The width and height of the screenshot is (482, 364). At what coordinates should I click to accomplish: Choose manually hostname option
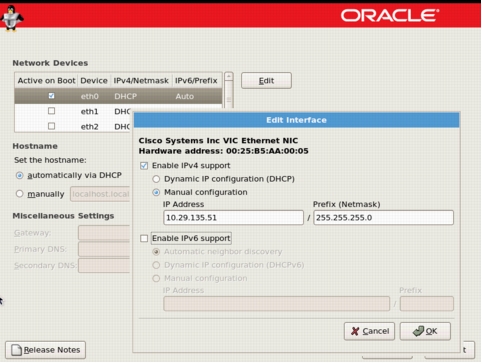click(20, 194)
